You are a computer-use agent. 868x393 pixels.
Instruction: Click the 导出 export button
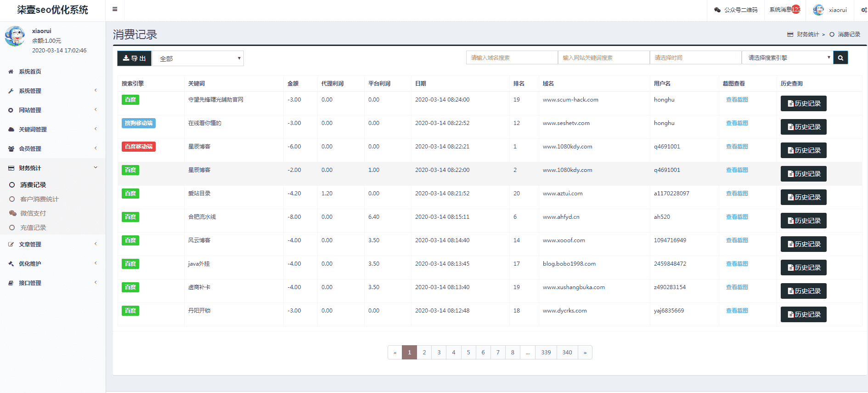click(x=134, y=58)
